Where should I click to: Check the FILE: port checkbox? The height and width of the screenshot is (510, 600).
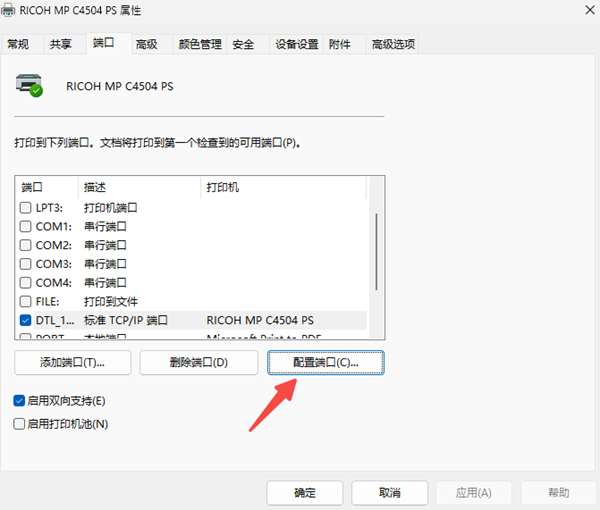point(25,301)
